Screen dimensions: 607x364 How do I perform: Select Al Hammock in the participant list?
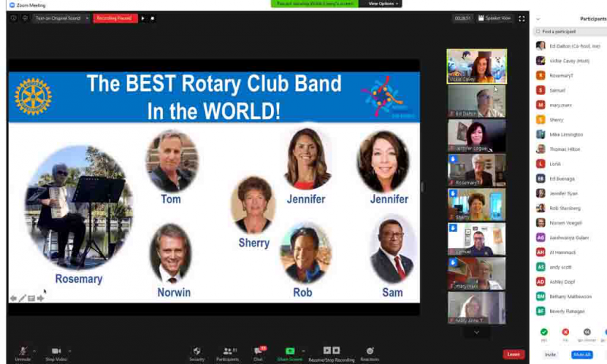[x=571, y=253]
